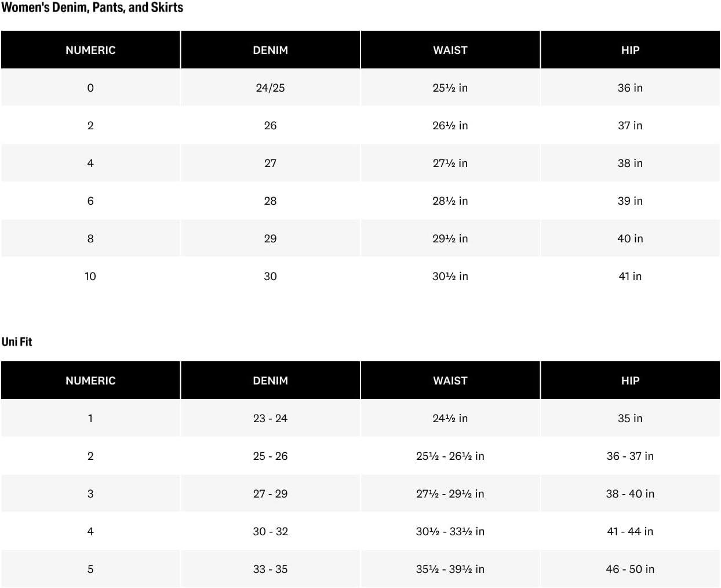Click the 38 - 40 in hip range
The width and height of the screenshot is (721, 588).
(x=630, y=493)
